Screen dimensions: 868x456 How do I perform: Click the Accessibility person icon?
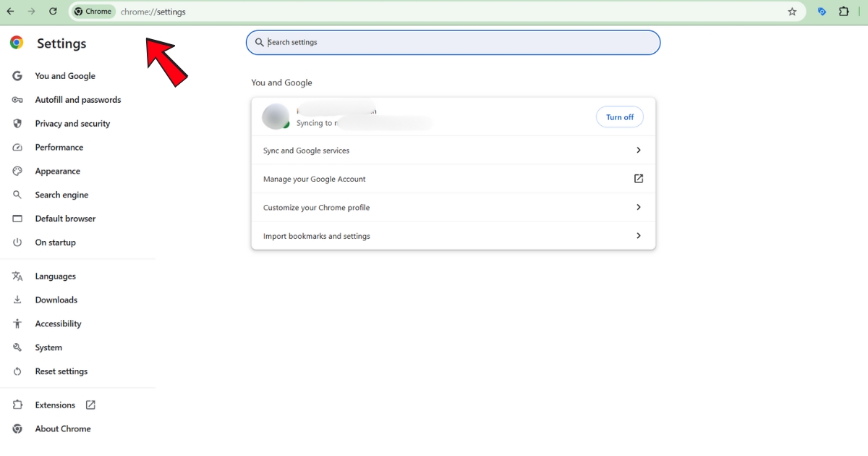coord(17,323)
